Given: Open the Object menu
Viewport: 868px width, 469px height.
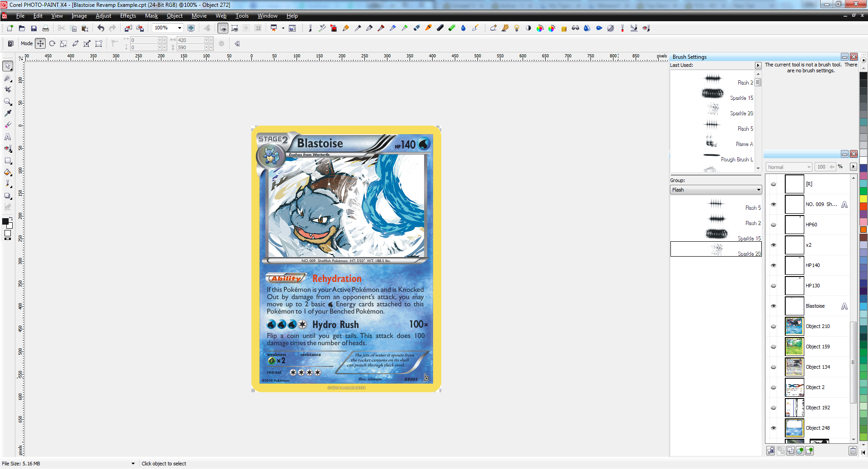Looking at the screenshot, I should point(175,16).
